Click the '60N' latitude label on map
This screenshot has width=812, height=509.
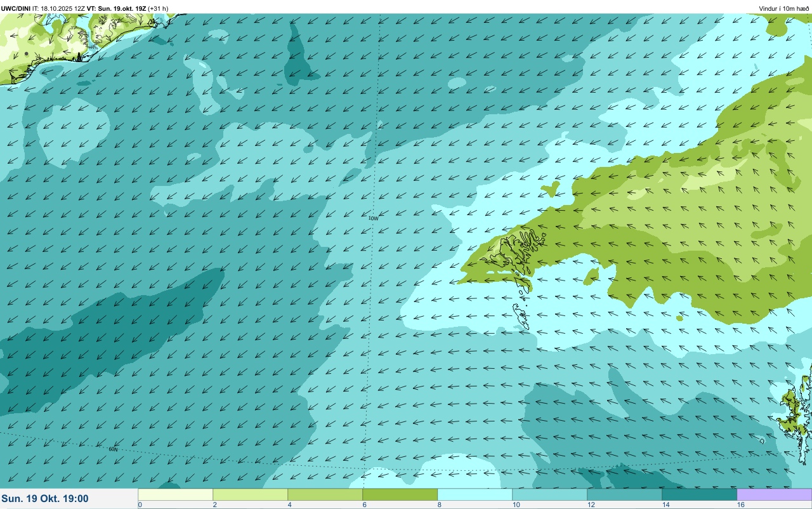[x=113, y=449]
